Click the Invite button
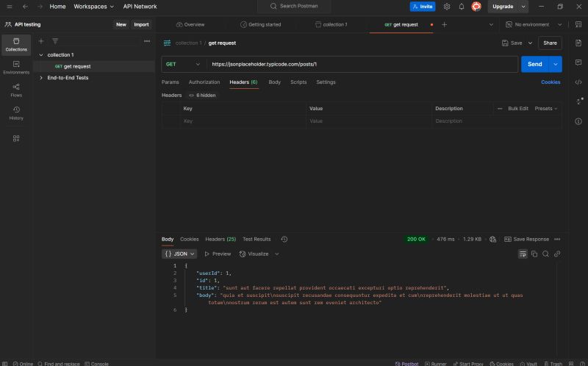This screenshot has height=366, width=588. click(422, 7)
